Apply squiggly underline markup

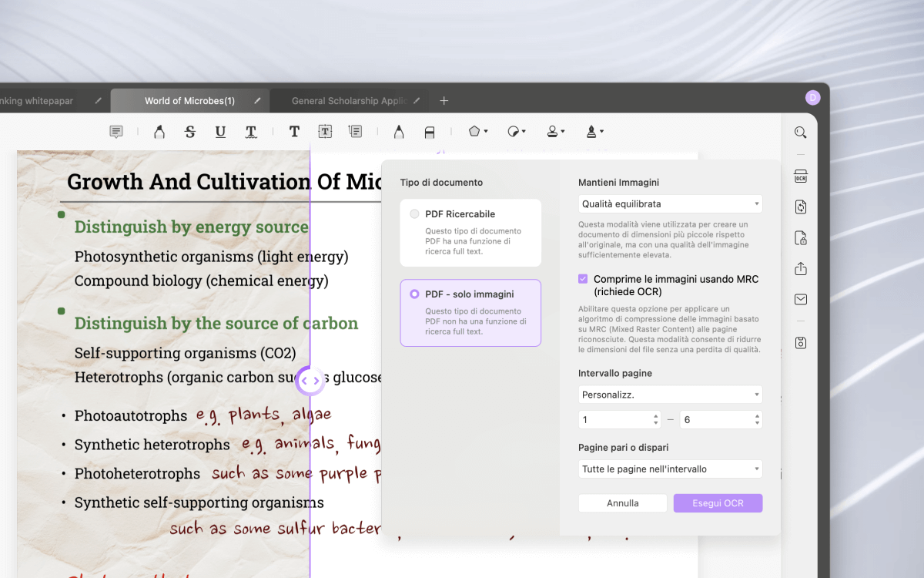pyautogui.click(x=251, y=132)
